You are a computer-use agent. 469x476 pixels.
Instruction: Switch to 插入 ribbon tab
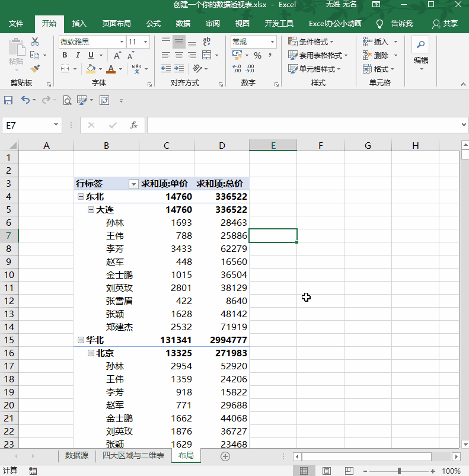click(x=79, y=24)
